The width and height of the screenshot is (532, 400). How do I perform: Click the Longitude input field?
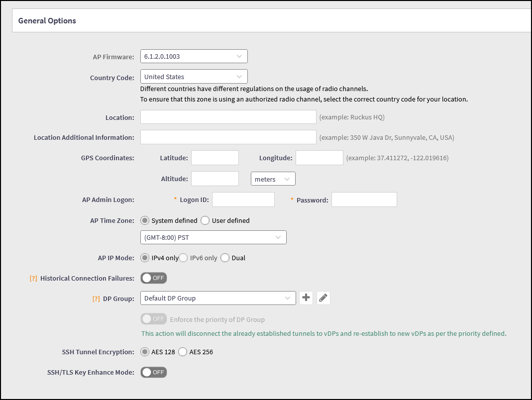click(319, 158)
